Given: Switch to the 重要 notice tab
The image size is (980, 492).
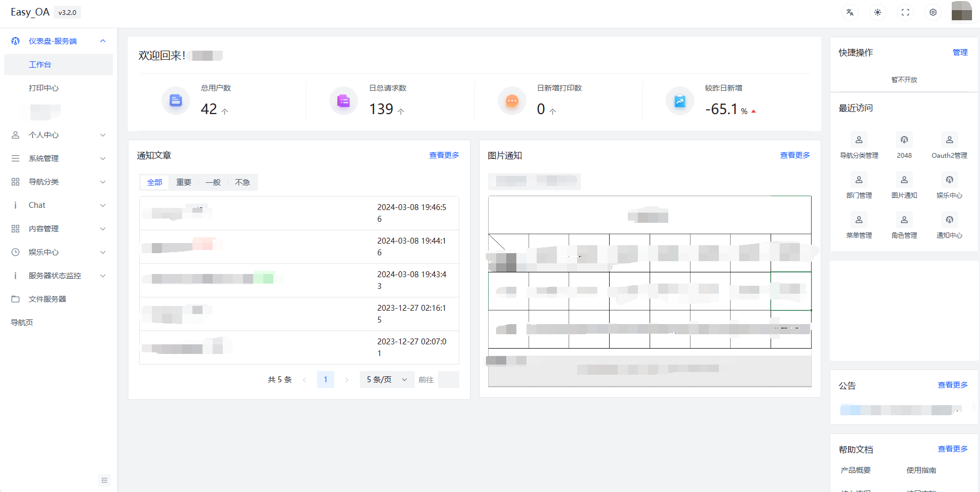Looking at the screenshot, I should tap(184, 182).
